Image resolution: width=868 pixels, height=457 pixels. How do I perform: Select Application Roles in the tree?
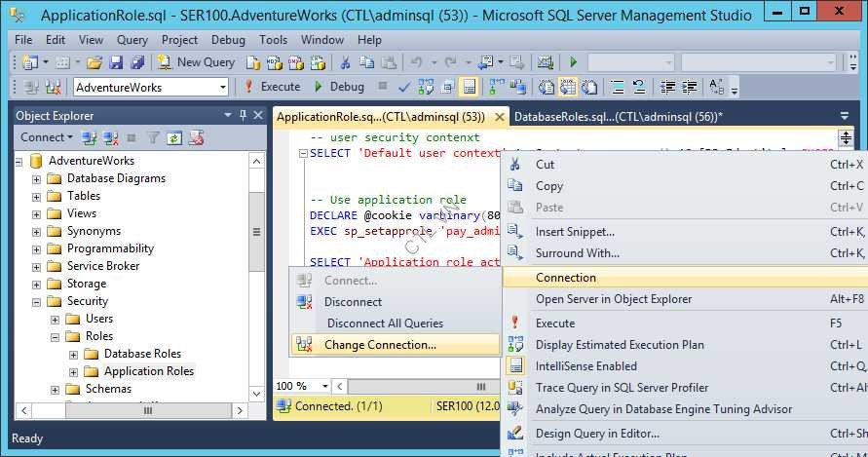coord(148,371)
